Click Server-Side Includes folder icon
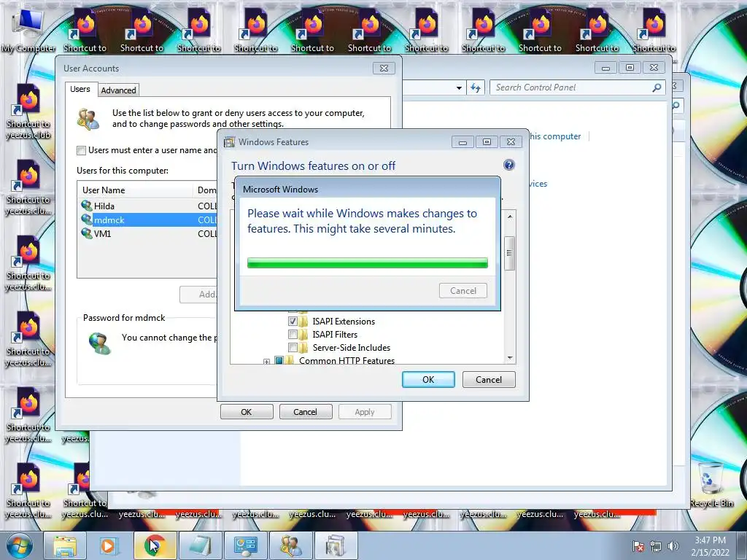Image resolution: width=747 pixels, height=560 pixels. (303, 348)
